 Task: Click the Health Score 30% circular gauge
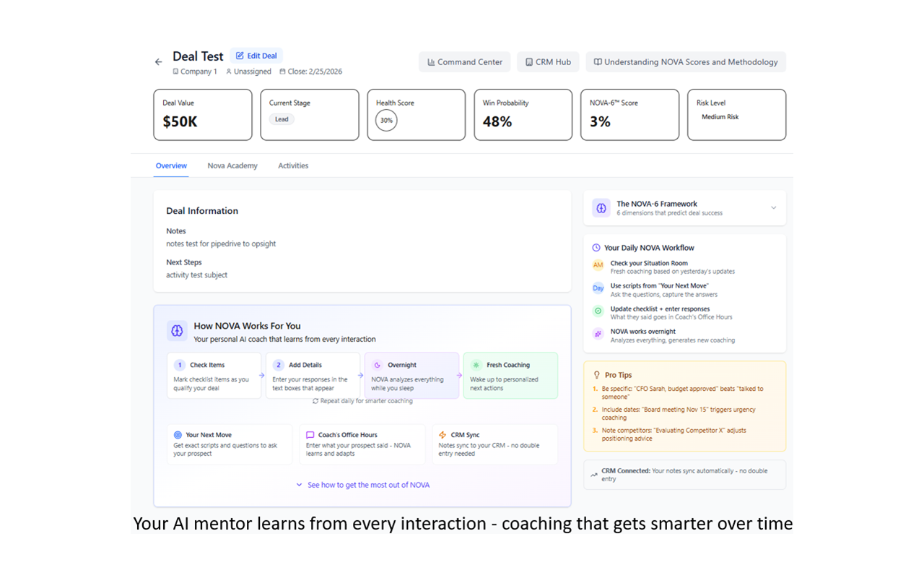386,121
